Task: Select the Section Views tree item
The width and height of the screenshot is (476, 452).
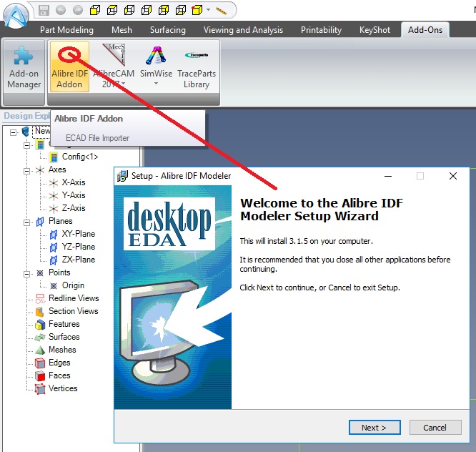Action: [x=73, y=311]
